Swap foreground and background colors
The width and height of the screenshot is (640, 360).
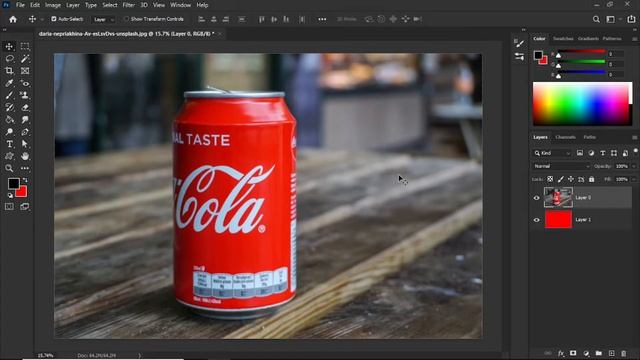(25, 180)
